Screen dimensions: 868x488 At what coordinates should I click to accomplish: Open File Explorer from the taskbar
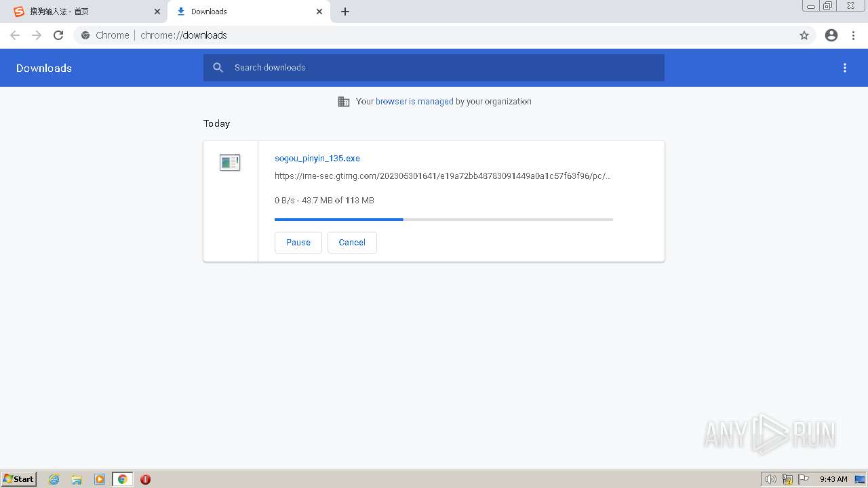77,479
